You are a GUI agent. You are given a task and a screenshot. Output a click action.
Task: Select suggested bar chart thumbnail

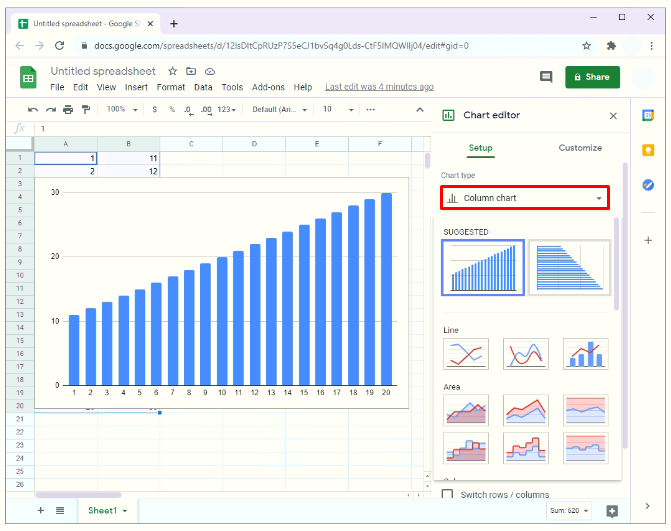[570, 267]
